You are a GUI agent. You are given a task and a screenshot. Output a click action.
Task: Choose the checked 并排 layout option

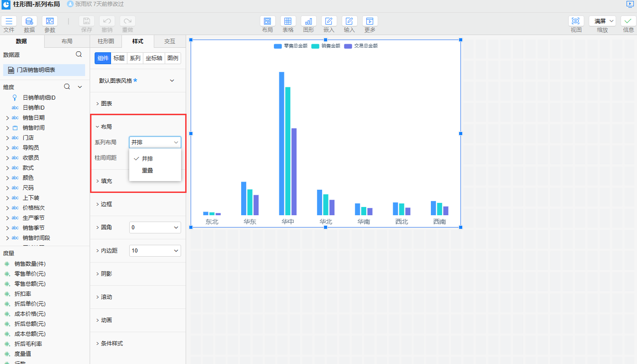[x=147, y=159]
